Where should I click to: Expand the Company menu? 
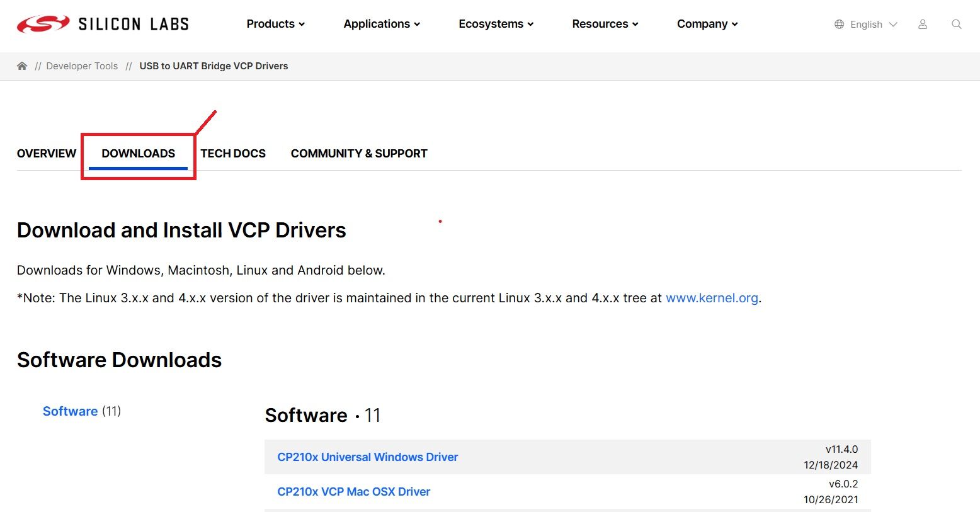click(707, 24)
